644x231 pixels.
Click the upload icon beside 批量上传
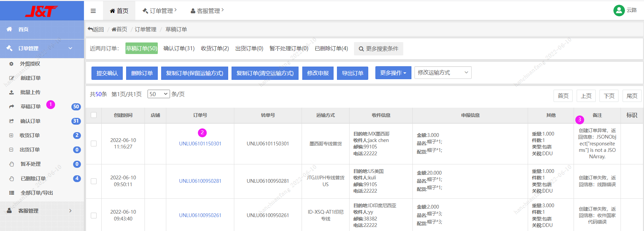coord(12,92)
